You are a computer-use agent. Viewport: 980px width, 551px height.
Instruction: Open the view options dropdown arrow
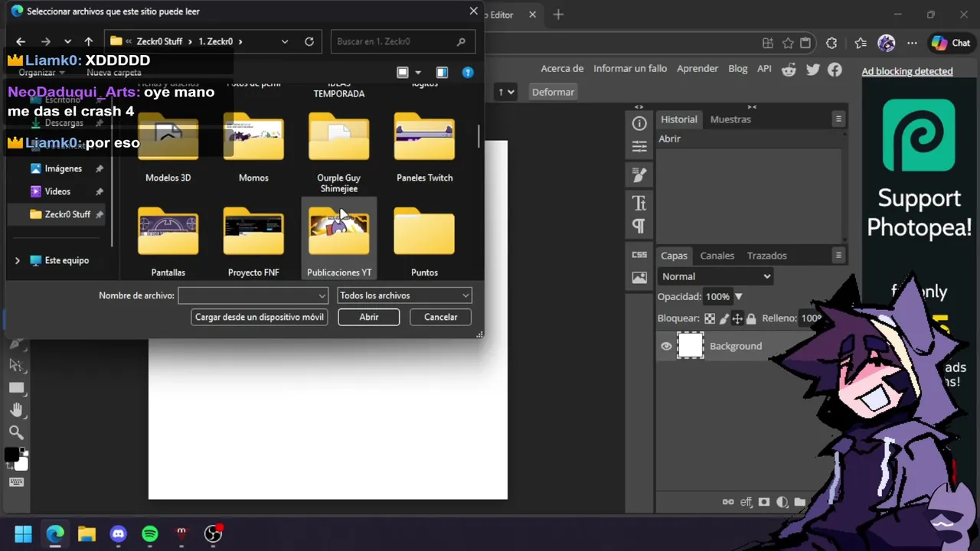click(x=418, y=73)
